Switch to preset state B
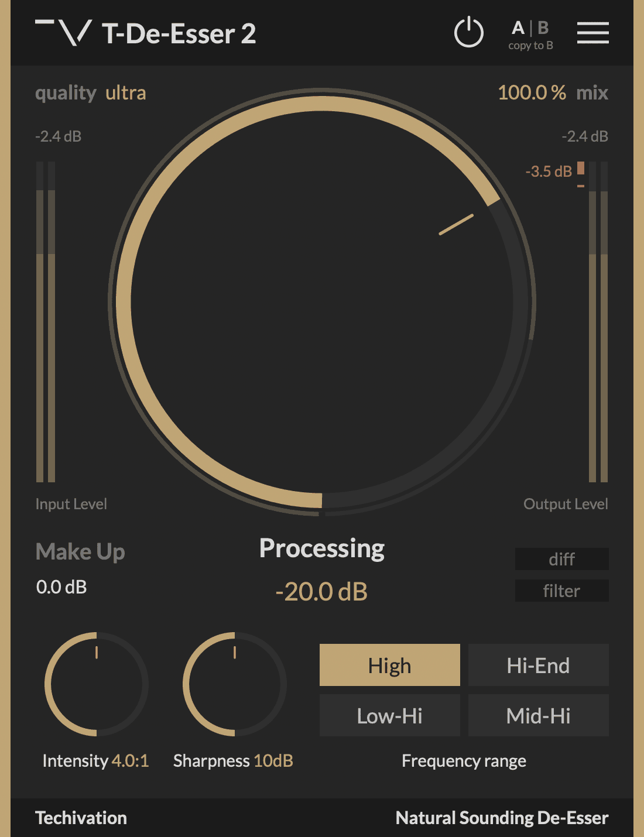The image size is (644, 837). tap(543, 28)
